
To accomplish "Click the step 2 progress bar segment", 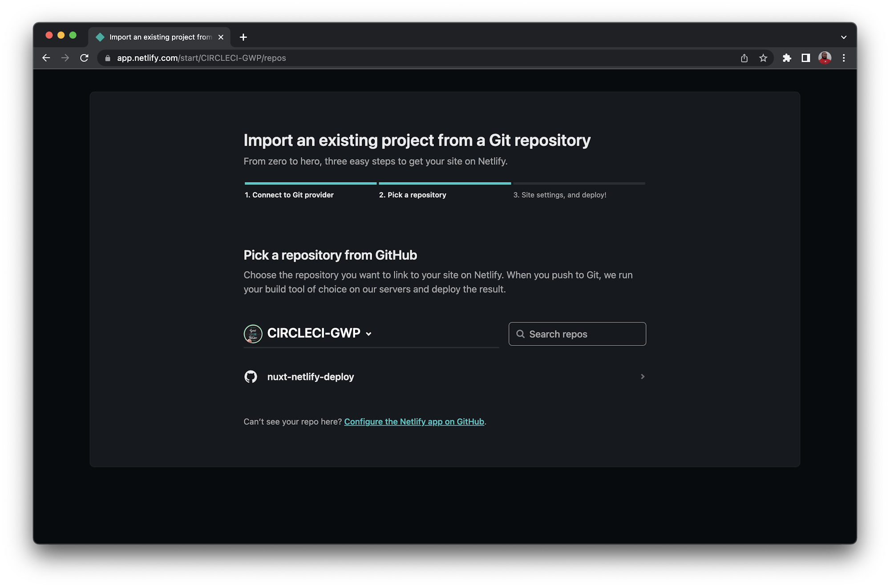I will [x=445, y=183].
